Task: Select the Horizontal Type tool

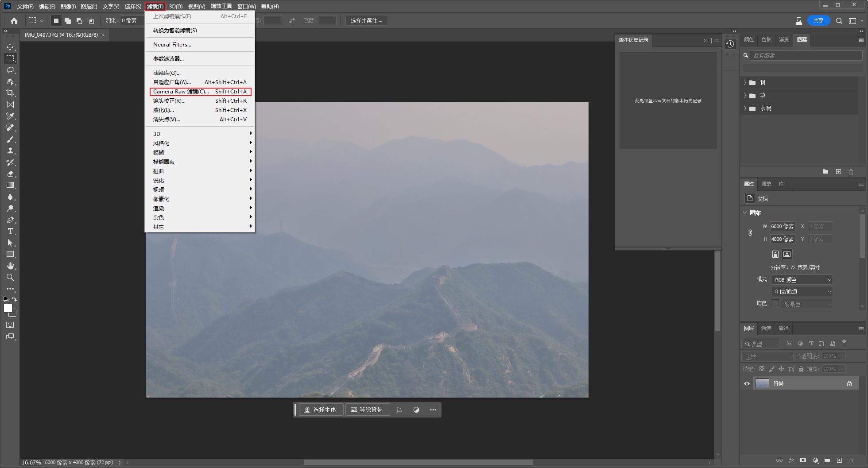Action: (10, 231)
